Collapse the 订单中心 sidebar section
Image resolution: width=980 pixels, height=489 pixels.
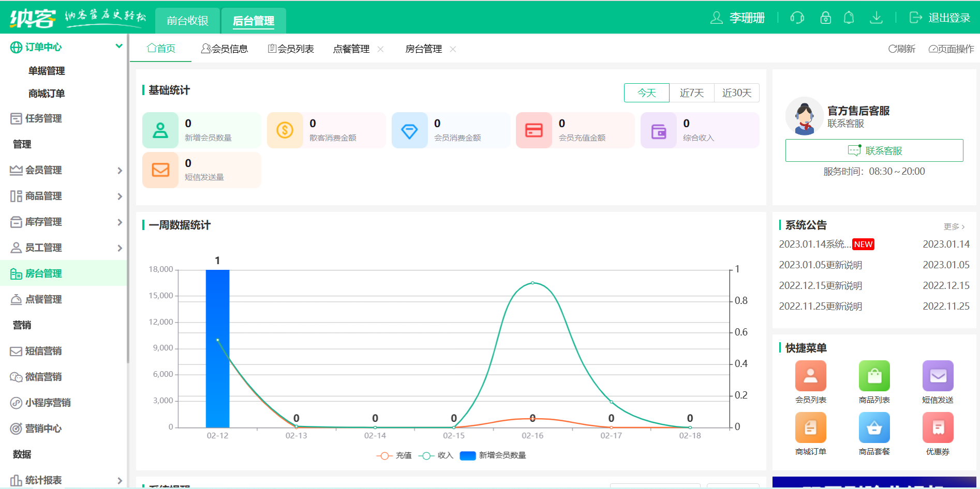(x=118, y=47)
